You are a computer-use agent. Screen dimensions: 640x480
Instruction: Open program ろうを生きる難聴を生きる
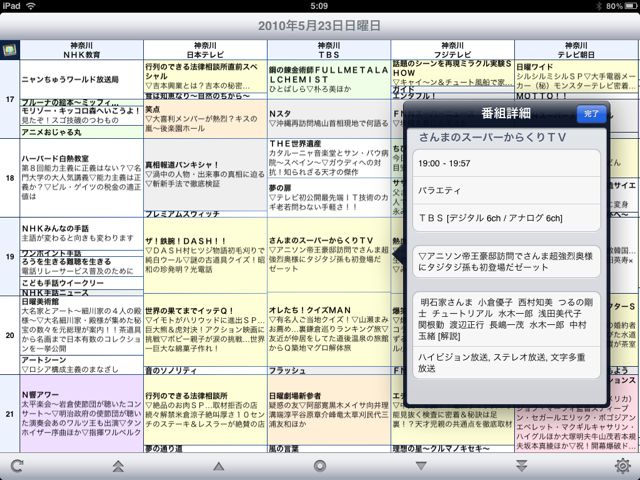[82, 266]
